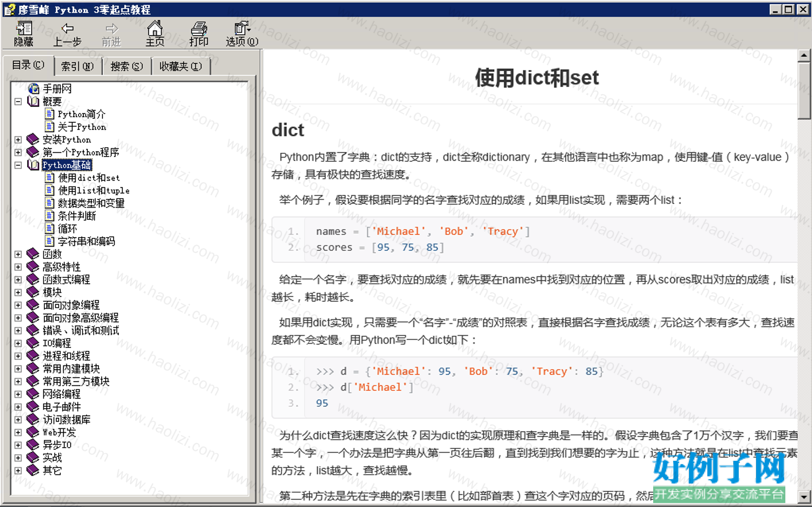Click the book icon beside 函数
This screenshot has width=812, height=507.
[33, 254]
